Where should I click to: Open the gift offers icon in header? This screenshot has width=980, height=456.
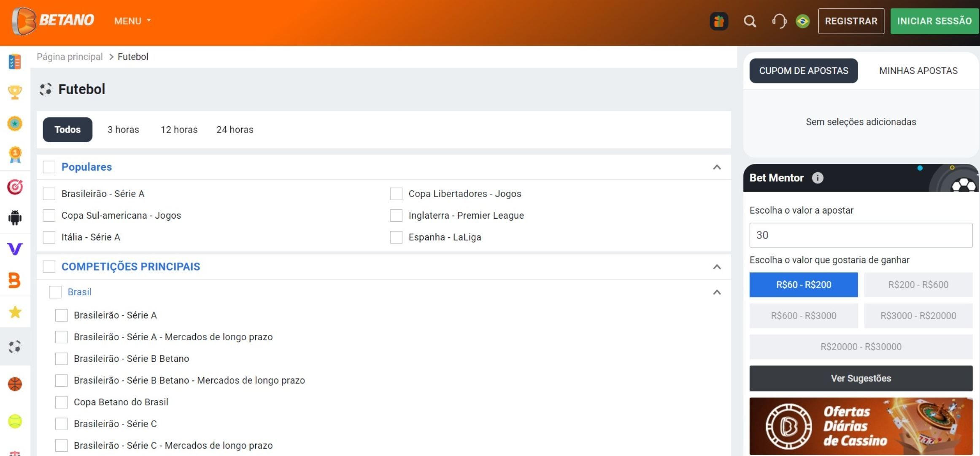tap(719, 21)
